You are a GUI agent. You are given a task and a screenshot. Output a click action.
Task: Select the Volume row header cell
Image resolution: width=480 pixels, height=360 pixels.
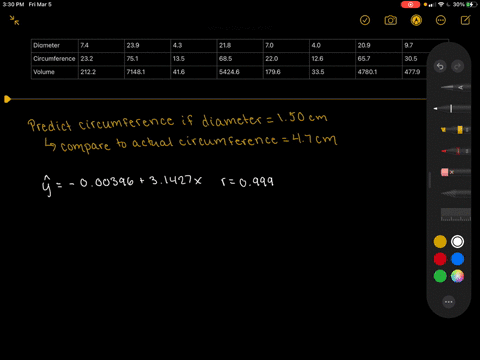pyautogui.click(x=55, y=72)
